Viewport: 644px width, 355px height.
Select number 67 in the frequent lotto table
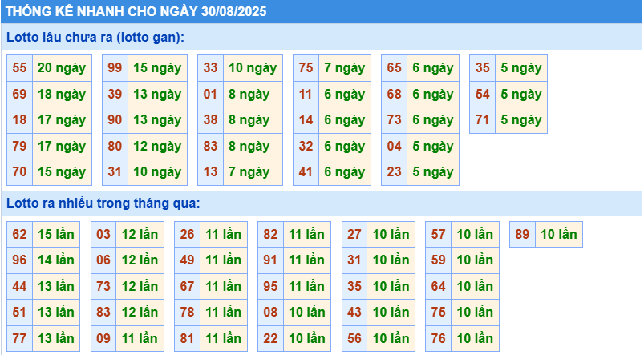[x=188, y=286]
